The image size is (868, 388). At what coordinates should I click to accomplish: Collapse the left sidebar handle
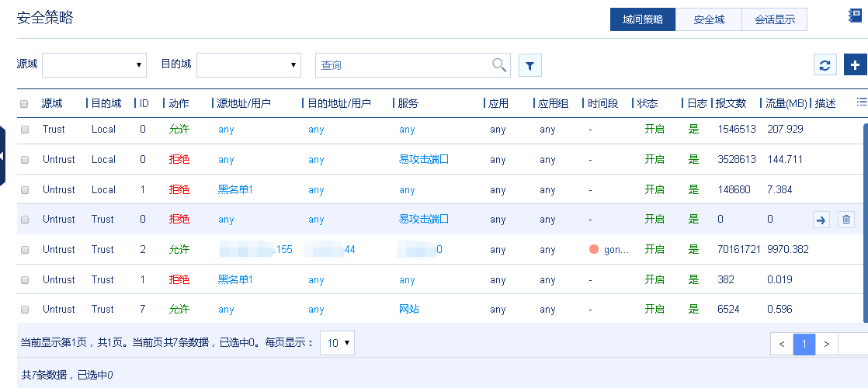tap(3, 156)
